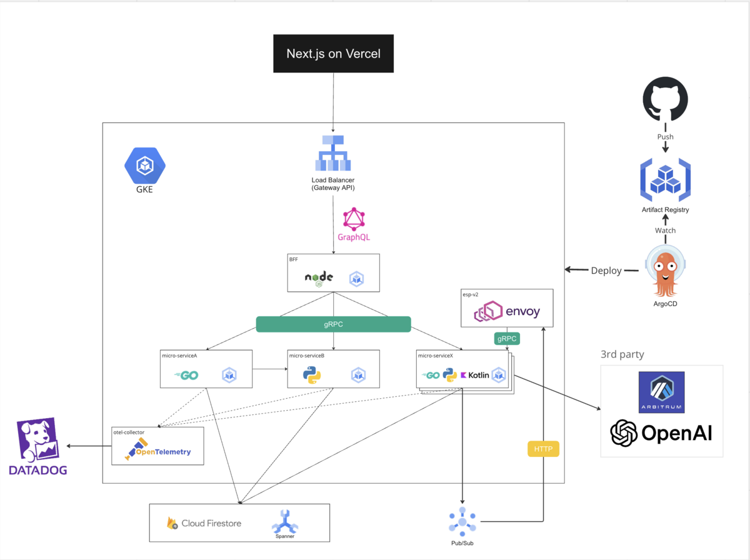Select the GitHub logo
Image resolution: width=750 pixels, height=560 pixels.
(666, 99)
